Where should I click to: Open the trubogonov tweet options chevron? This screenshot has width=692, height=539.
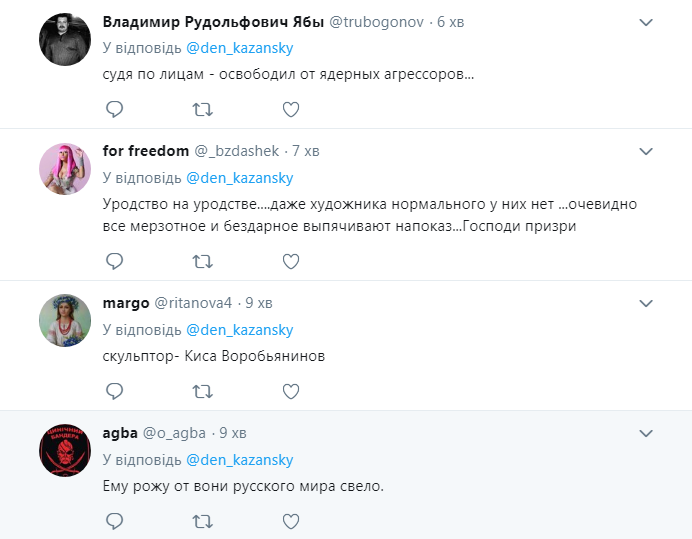coord(646,22)
